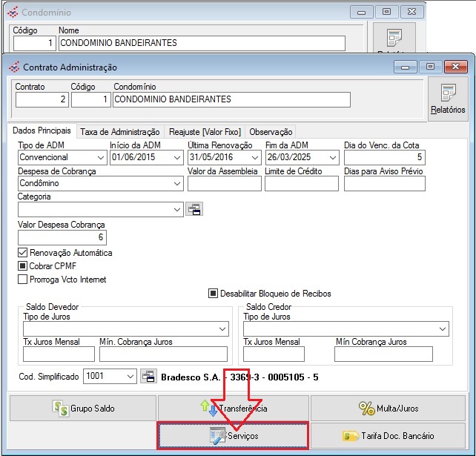Open the Categoria lookup icon
Screen dimensions: 476x456
coord(194,210)
